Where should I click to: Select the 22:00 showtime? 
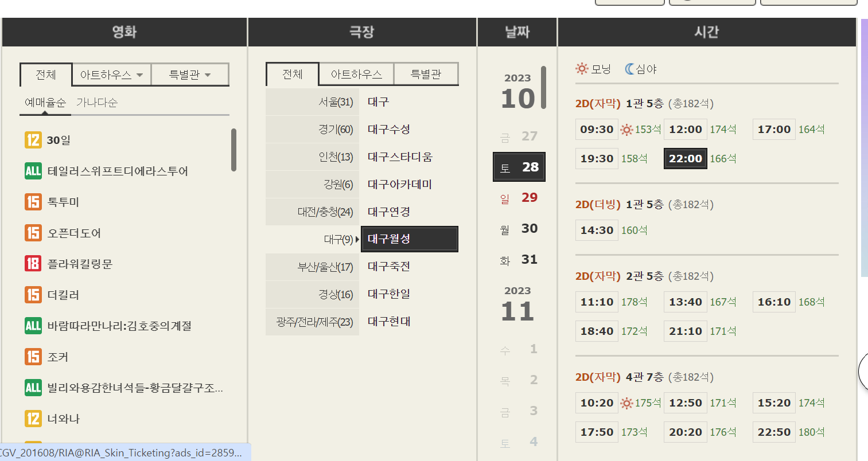tap(685, 159)
